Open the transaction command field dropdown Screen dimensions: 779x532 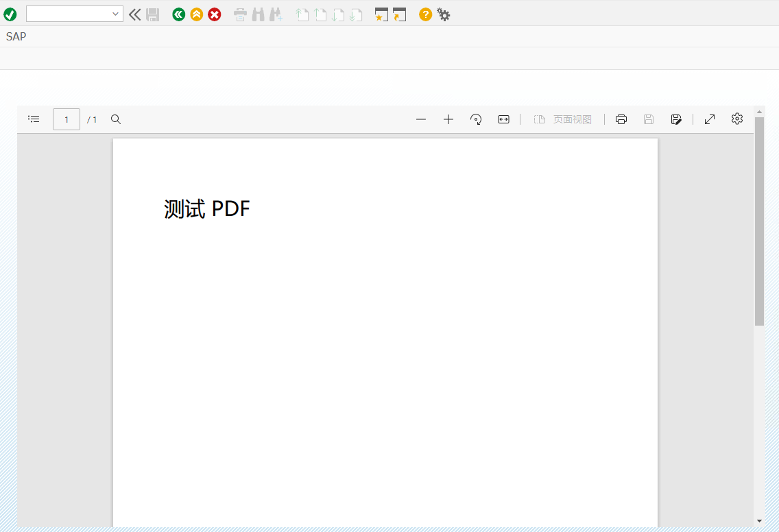(x=115, y=14)
